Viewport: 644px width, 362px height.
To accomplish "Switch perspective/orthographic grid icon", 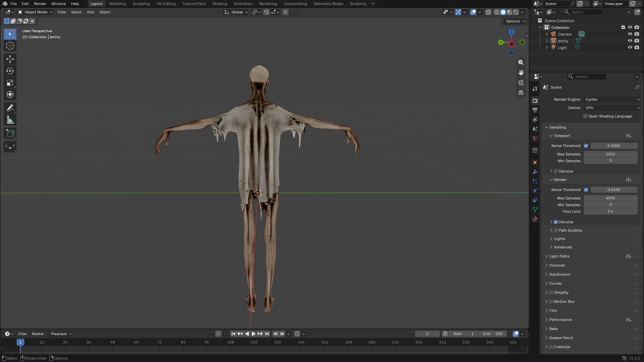I will (521, 93).
